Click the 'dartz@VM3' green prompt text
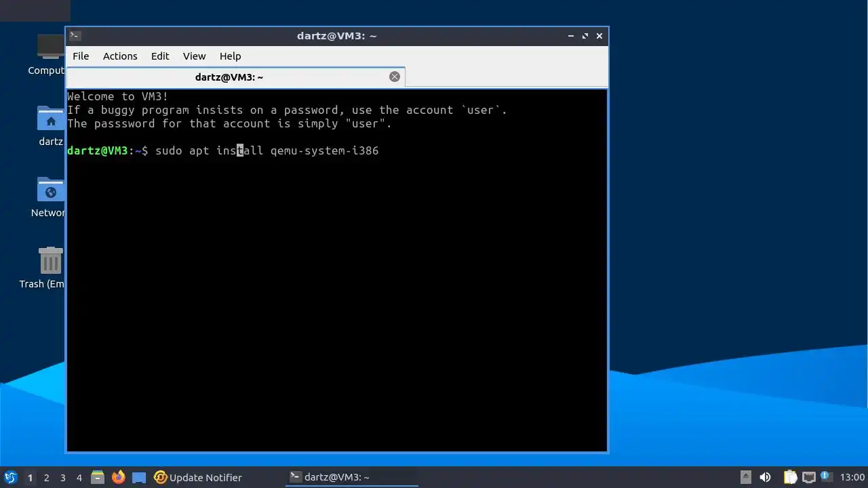This screenshot has height=488, width=868. point(98,150)
